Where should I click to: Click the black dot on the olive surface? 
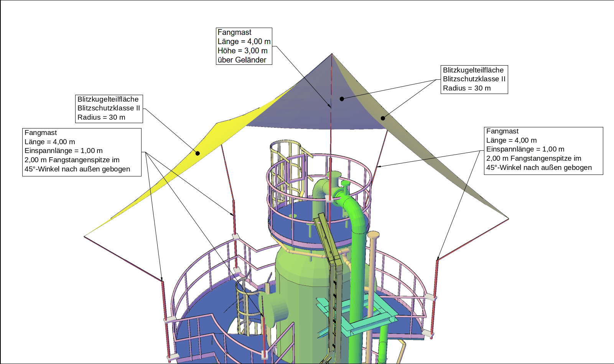tap(383, 118)
